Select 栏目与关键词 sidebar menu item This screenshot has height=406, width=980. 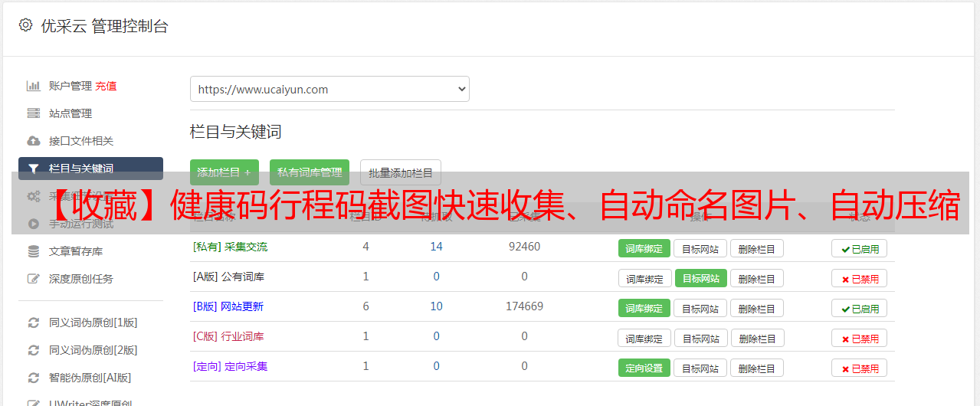(90, 169)
